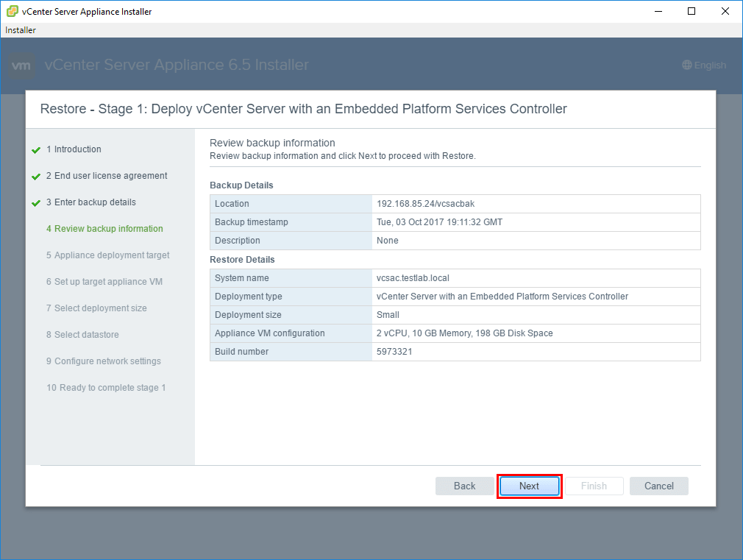The image size is (743, 560).
Task: Click the Deployment size value Small
Action: (x=388, y=316)
